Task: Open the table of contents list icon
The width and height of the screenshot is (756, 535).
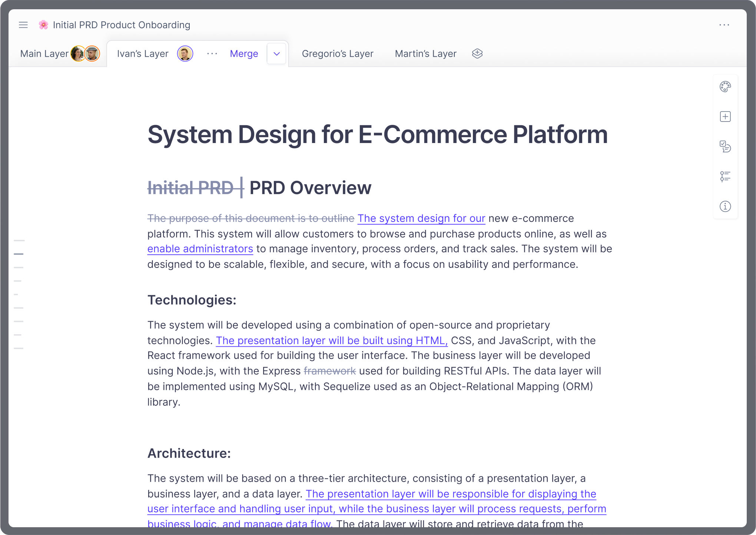Action: (x=725, y=176)
